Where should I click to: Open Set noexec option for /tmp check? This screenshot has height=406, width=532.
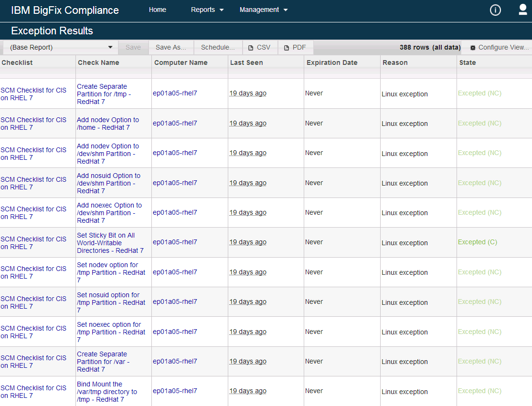point(111,332)
